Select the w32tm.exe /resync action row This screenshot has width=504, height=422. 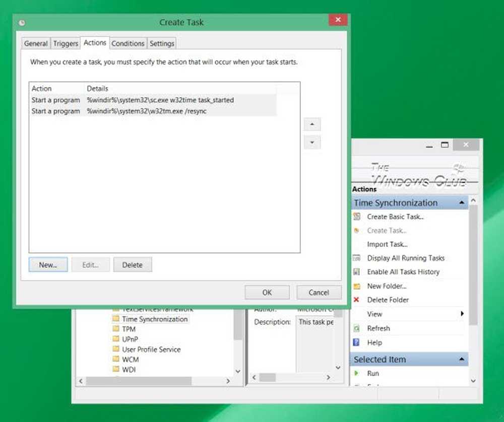pos(153,111)
